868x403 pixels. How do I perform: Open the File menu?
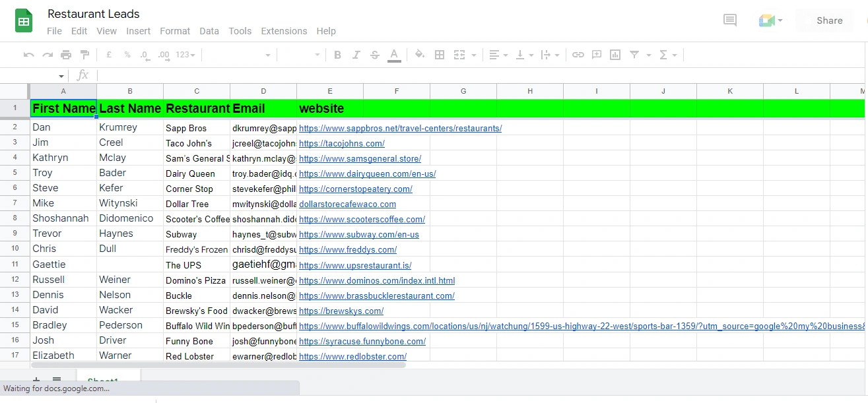coord(54,31)
